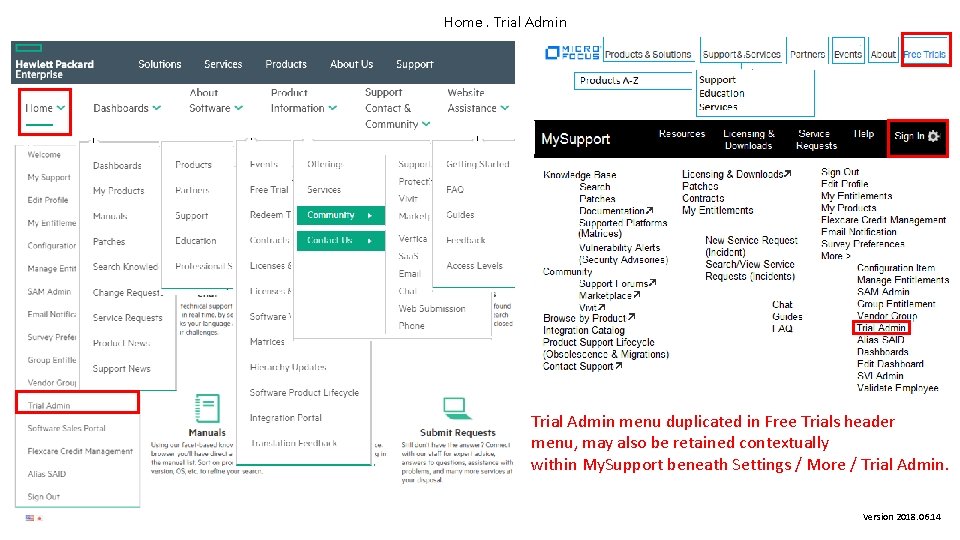Click Vulnerability Alerts (Security Advisories)
This screenshot has height=540, width=960.
[623, 253]
